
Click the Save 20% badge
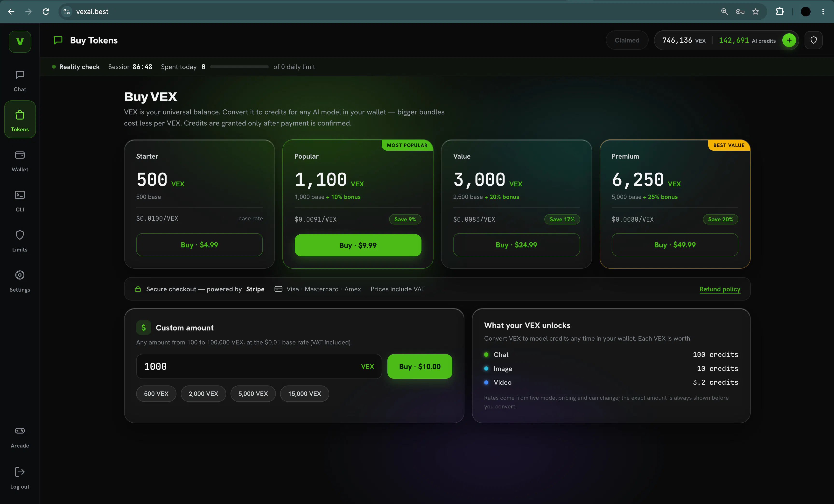point(720,219)
